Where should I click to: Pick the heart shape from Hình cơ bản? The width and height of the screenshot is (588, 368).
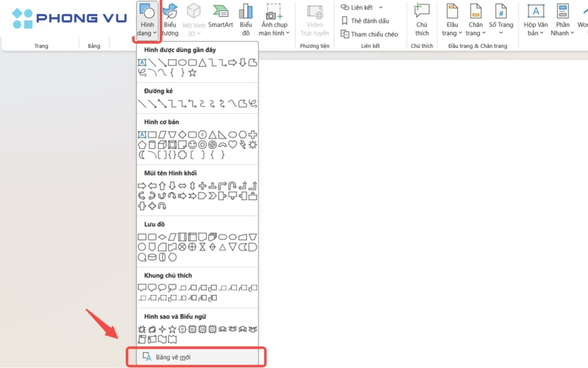[x=233, y=144]
